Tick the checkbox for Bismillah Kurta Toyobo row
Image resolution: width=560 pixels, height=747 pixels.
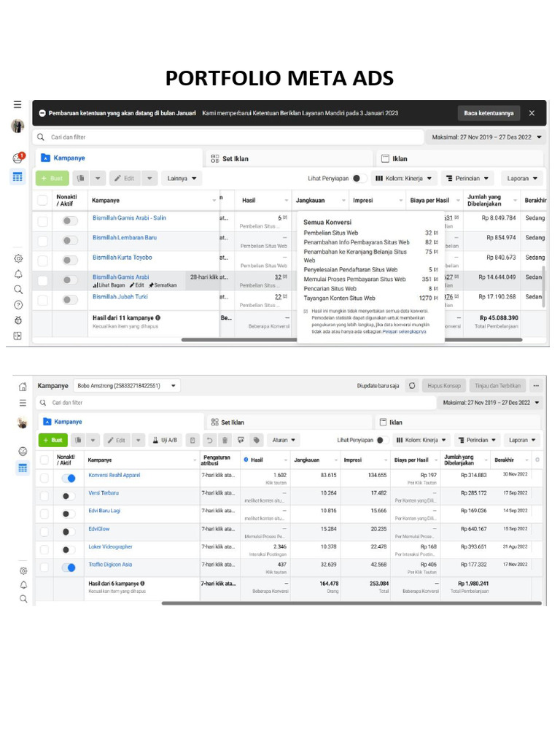42,260
